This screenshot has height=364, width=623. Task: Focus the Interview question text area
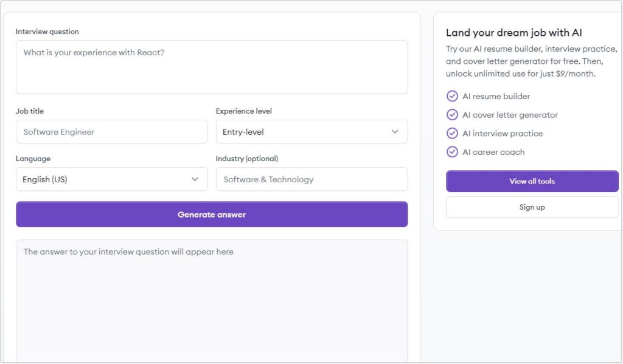[212, 67]
